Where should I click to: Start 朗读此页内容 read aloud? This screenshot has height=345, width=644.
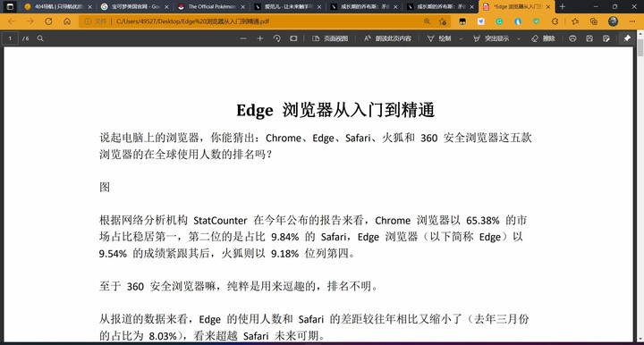(387, 38)
